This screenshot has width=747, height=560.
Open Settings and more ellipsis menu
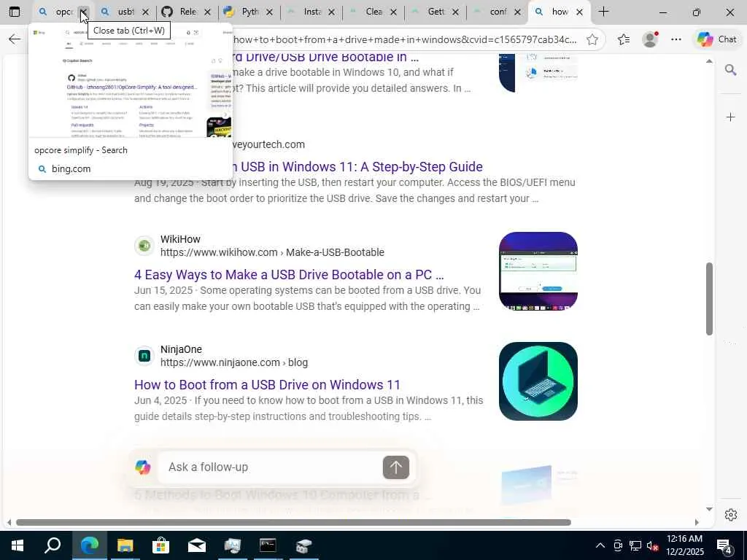click(676, 39)
